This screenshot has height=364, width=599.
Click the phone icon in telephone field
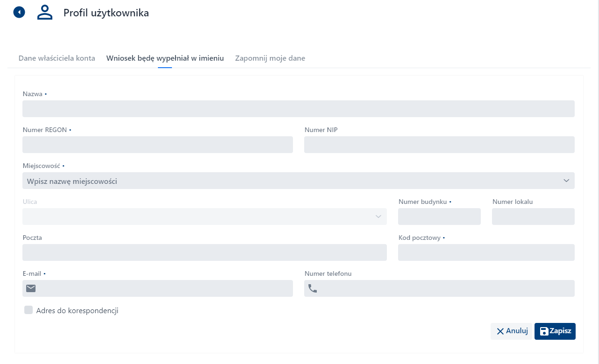pyautogui.click(x=313, y=288)
